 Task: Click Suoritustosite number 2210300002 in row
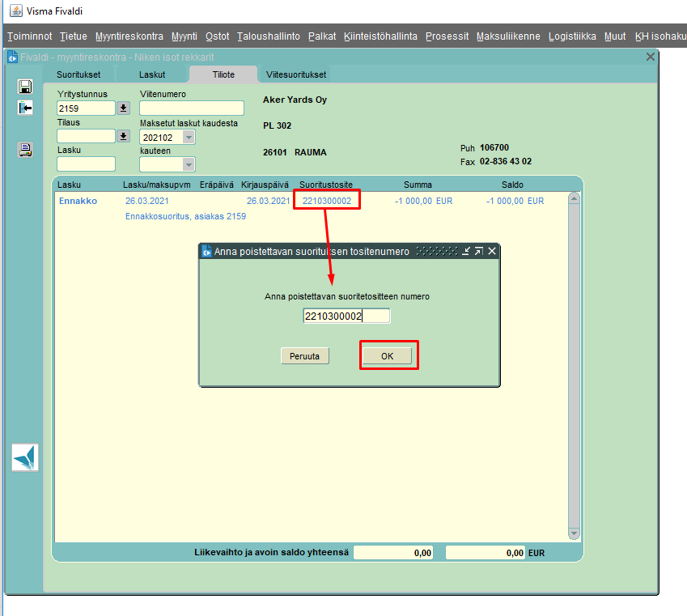point(327,201)
